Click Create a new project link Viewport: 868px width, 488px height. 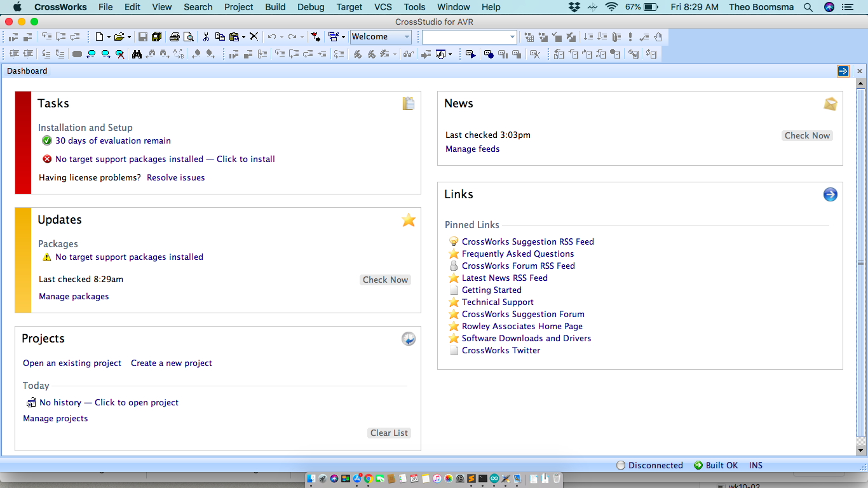[x=172, y=363]
